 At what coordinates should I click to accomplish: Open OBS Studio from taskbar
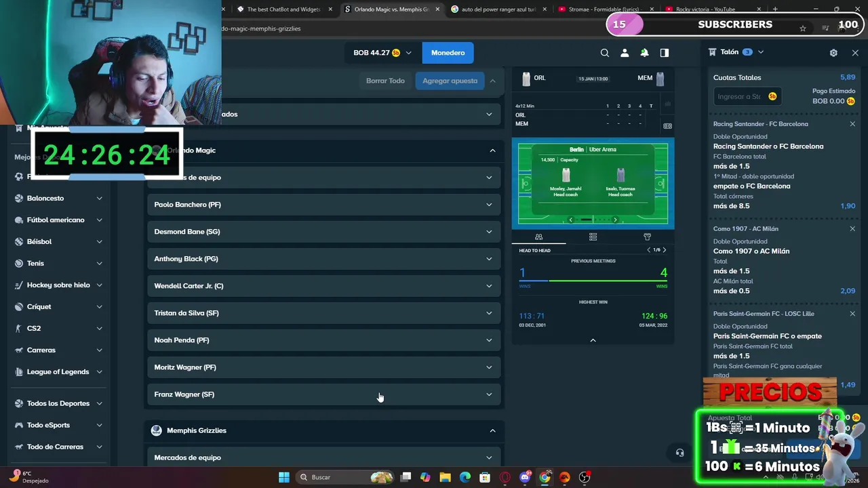tap(585, 477)
